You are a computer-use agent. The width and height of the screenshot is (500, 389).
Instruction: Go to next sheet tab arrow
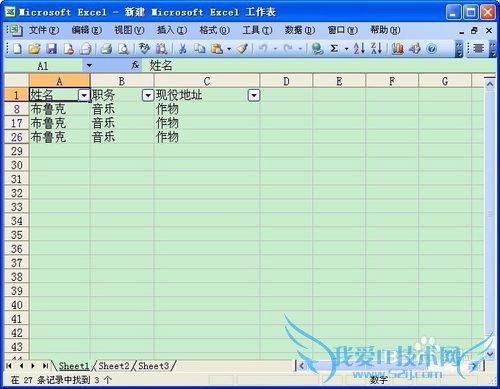(x=33, y=366)
